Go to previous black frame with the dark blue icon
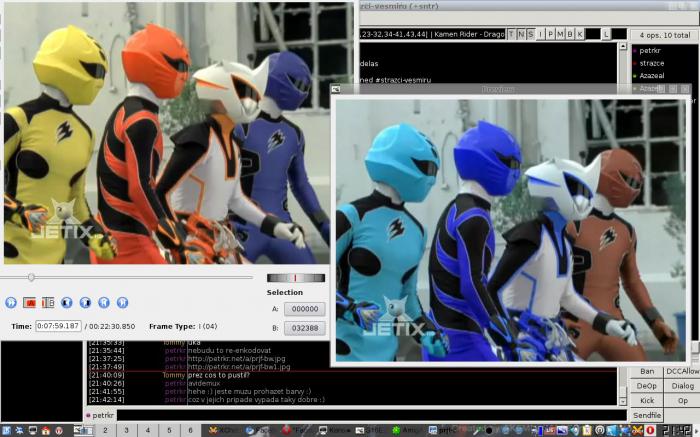Viewport: 700px width, 437px height. tap(67, 303)
